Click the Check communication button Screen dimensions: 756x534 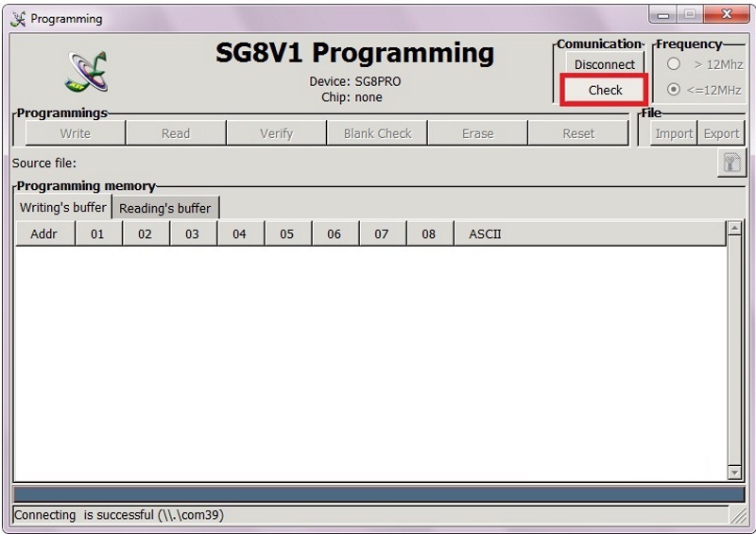pos(605,90)
